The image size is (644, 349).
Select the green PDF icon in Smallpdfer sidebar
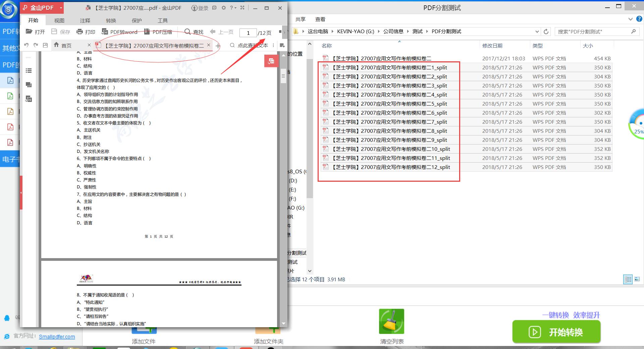(x=10, y=96)
